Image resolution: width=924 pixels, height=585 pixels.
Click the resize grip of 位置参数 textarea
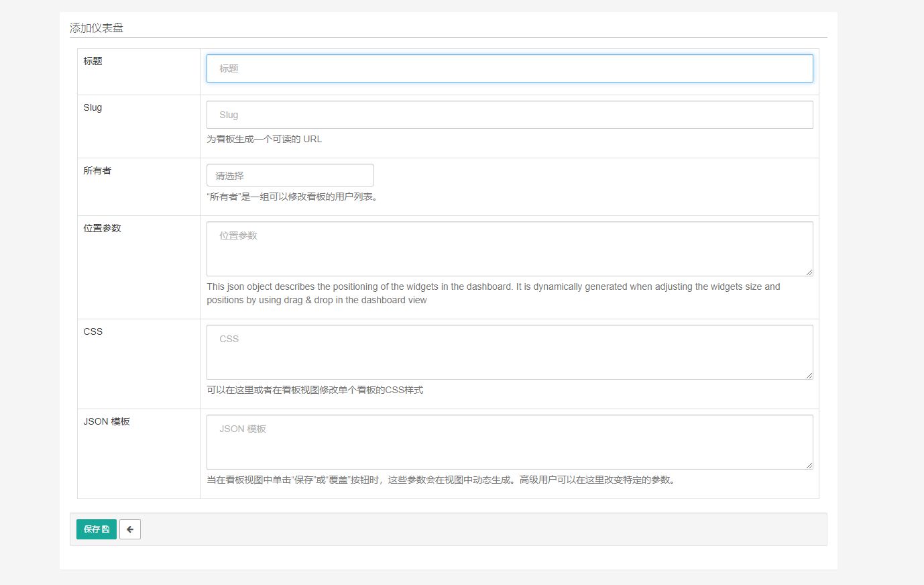(809, 272)
